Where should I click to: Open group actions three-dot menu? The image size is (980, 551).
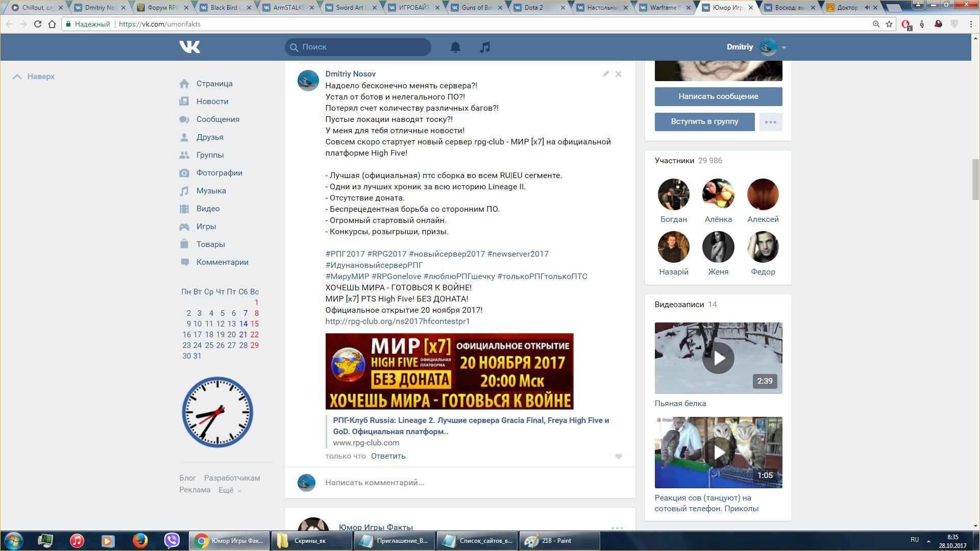click(x=770, y=122)
